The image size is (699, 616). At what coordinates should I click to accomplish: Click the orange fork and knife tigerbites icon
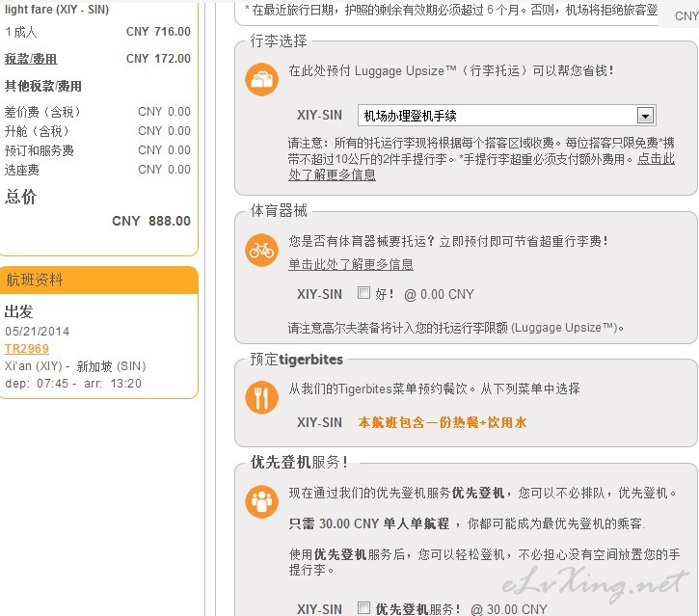261,397
